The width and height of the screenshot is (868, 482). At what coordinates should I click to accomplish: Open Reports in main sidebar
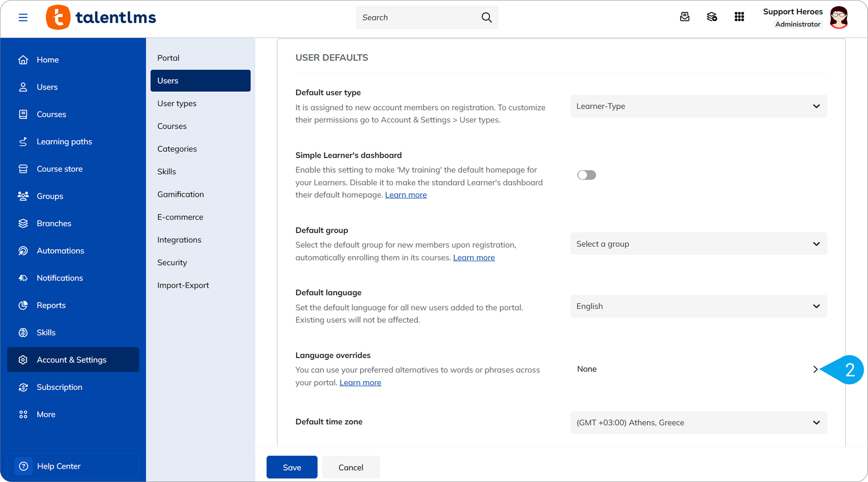73,306
